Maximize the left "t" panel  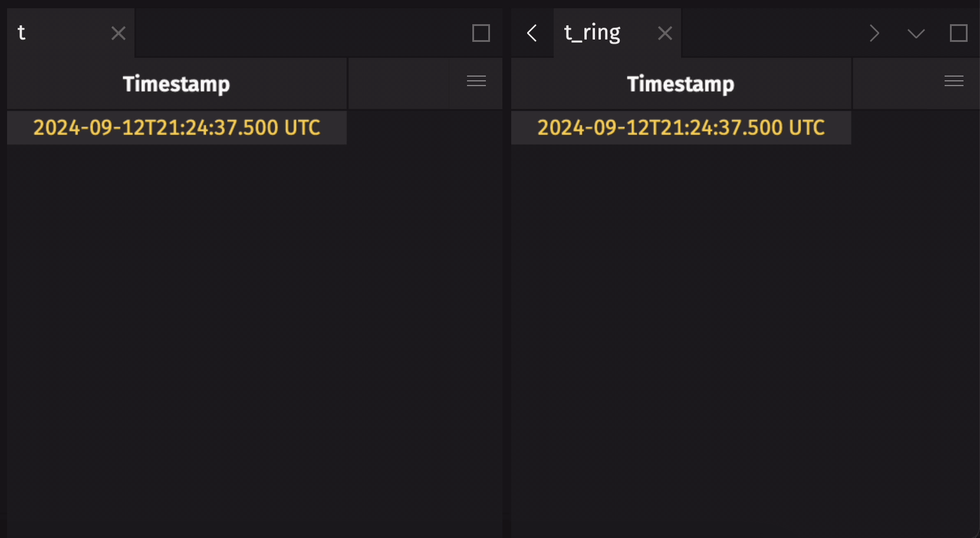coord(481,34)
